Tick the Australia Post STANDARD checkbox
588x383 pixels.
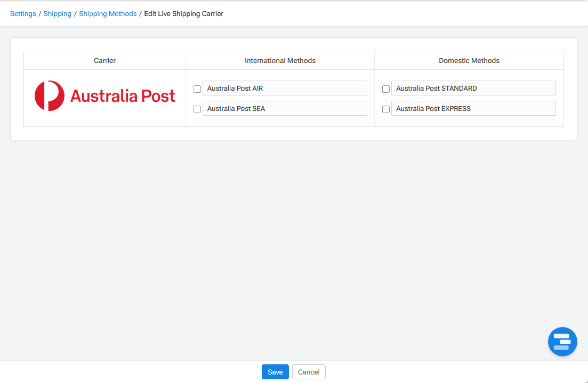[385, 89]
